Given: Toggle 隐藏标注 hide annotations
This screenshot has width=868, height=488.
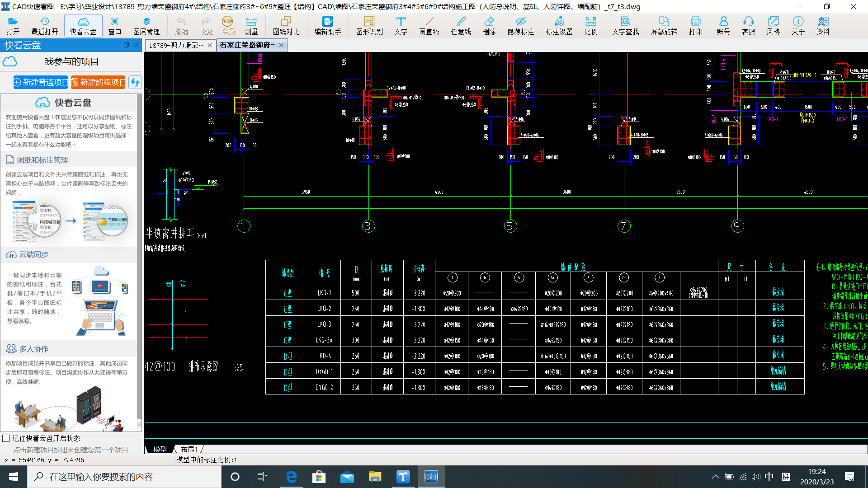Looking at the screenshot, I should tap(521, 26).
